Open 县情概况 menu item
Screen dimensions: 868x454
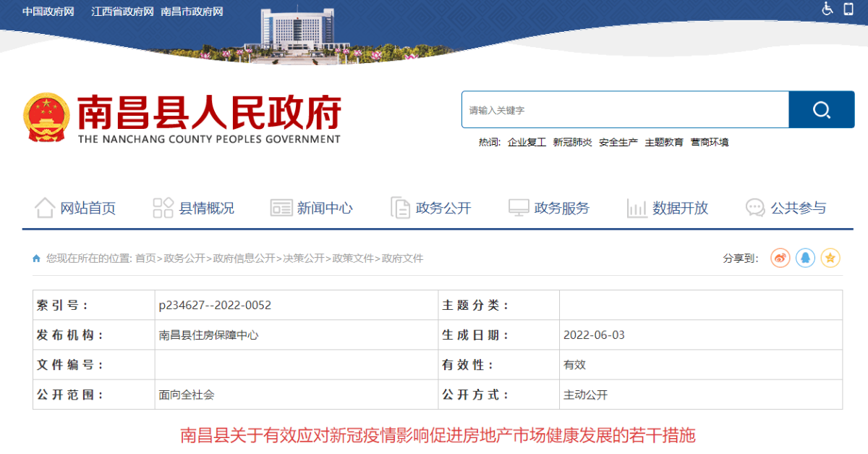[x=206, y=209]
